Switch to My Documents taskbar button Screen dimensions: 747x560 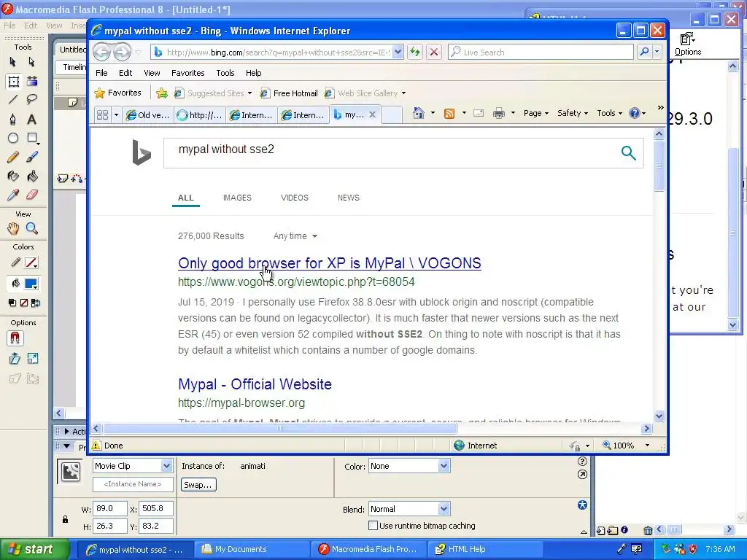[x=252, y=550]
